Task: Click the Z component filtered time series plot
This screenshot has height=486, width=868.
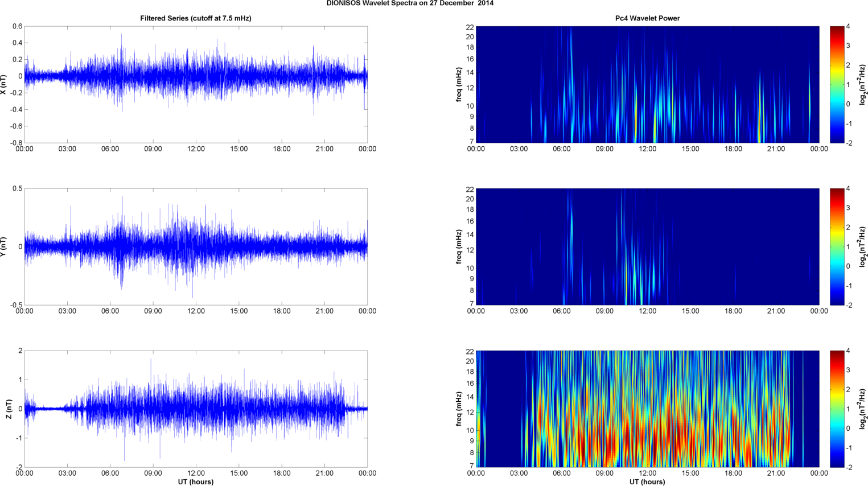Action: point(196,409)
